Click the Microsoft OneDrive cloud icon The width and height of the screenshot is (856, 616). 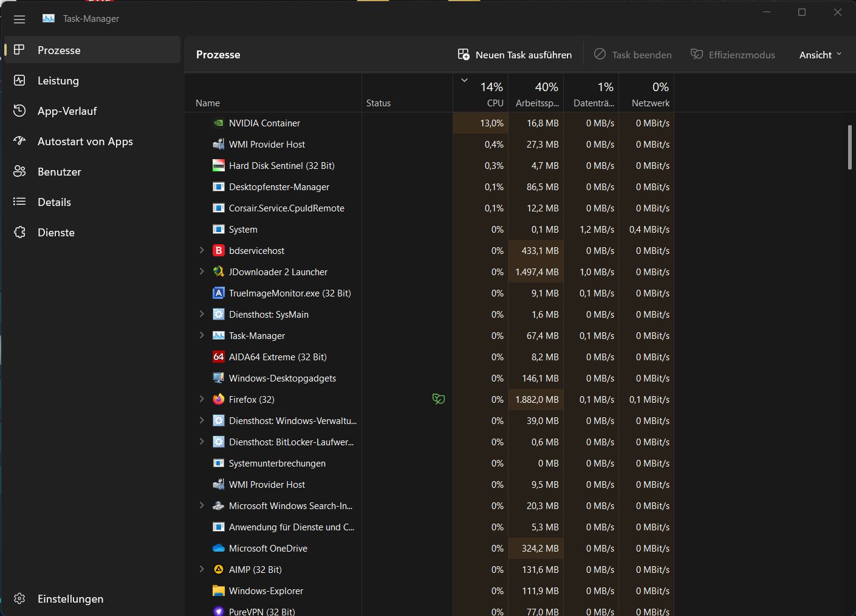tap(219, 548)
